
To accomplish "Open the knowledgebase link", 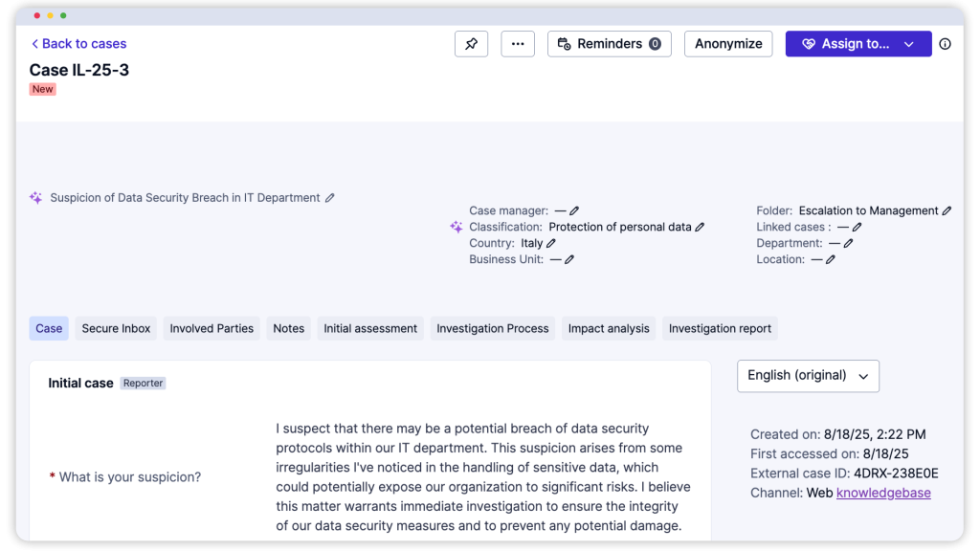I will point(882,493).
